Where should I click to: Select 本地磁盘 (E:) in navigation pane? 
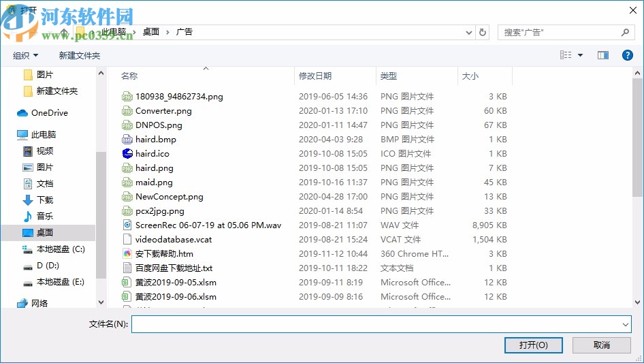tap(61, 282)
